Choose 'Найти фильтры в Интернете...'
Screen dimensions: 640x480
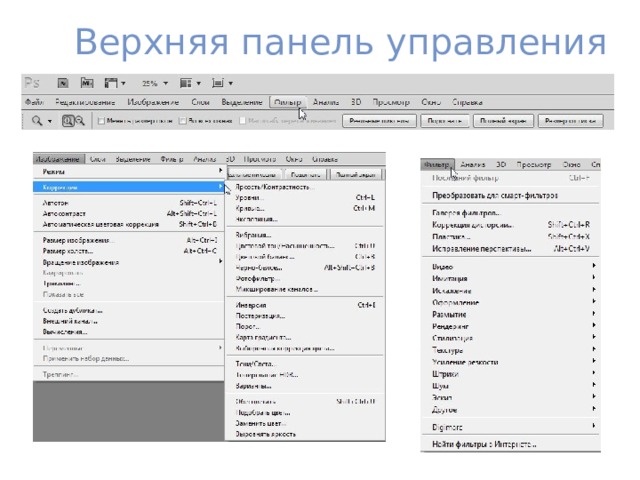point(484,444)
